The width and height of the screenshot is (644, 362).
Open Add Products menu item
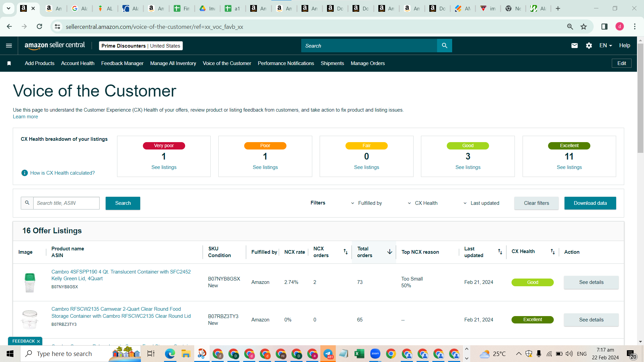(40, 63)
